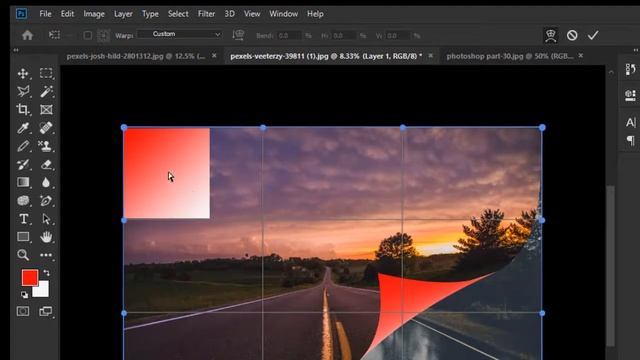Click the Bend value field
Image resolution: width=640 pixels, height=360 pixels.
(289, 36)
